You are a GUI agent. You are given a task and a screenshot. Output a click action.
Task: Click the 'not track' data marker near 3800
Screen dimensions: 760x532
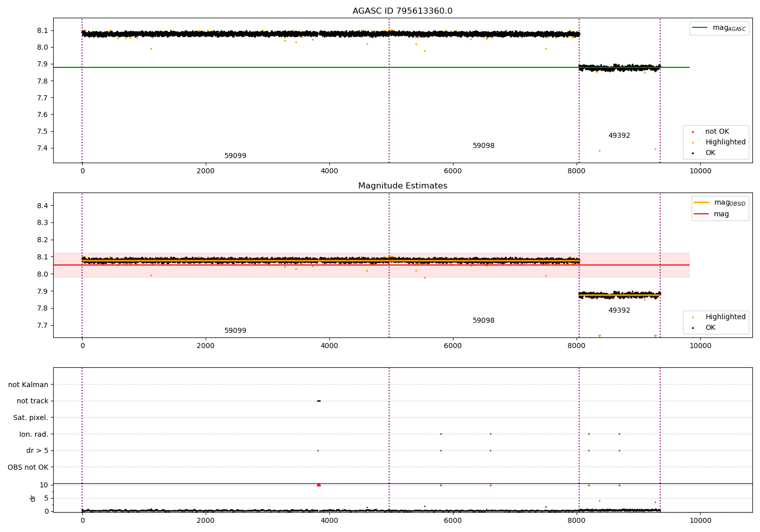click(x=319, y=401)
